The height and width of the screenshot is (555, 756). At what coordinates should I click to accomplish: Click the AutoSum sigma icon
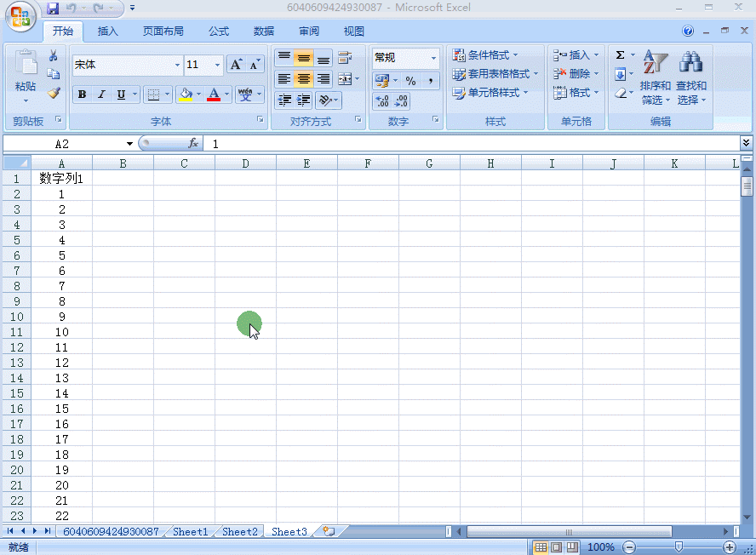(x=621, y=55)
